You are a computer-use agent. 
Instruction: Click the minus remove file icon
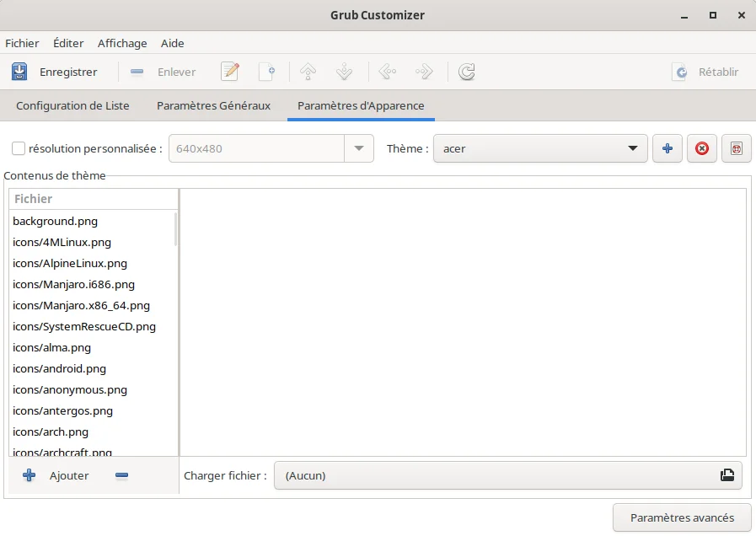121,476
